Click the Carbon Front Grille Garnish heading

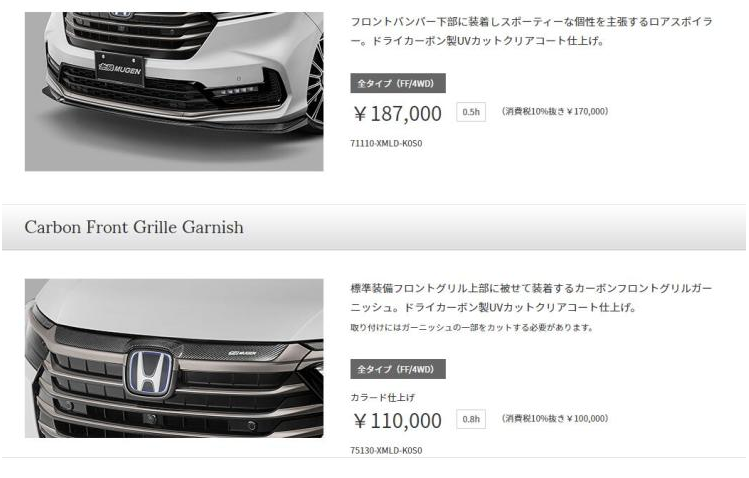tap(134, 227)
